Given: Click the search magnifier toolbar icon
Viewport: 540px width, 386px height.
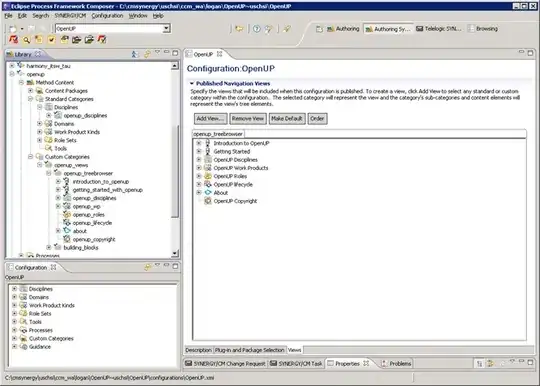Looking at the screenshot, I should [26, 40].
